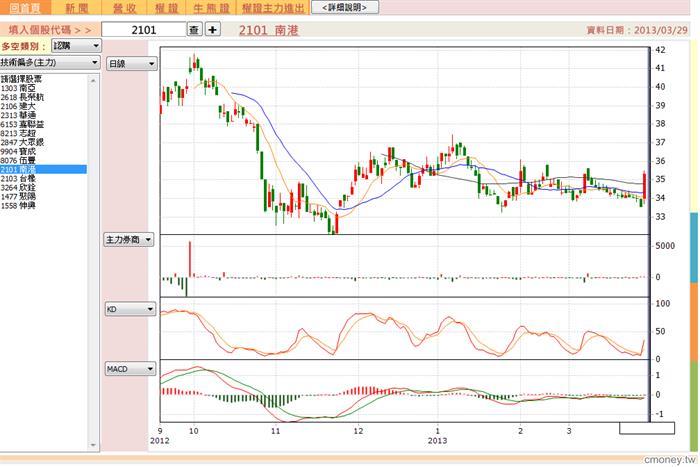Click the 詳細說明 button

(345, 7)
